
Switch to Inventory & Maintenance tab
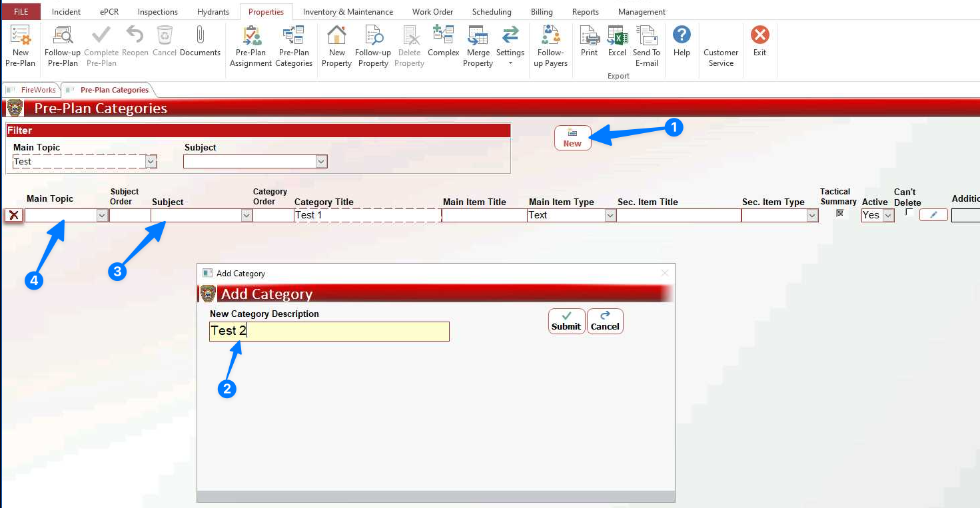(x=348, y=11)
